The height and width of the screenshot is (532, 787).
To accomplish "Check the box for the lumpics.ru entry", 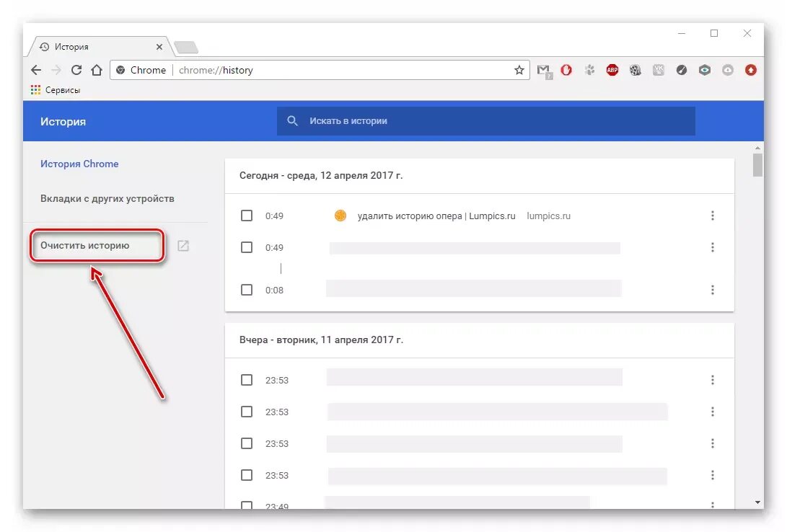I will [247, 216].
